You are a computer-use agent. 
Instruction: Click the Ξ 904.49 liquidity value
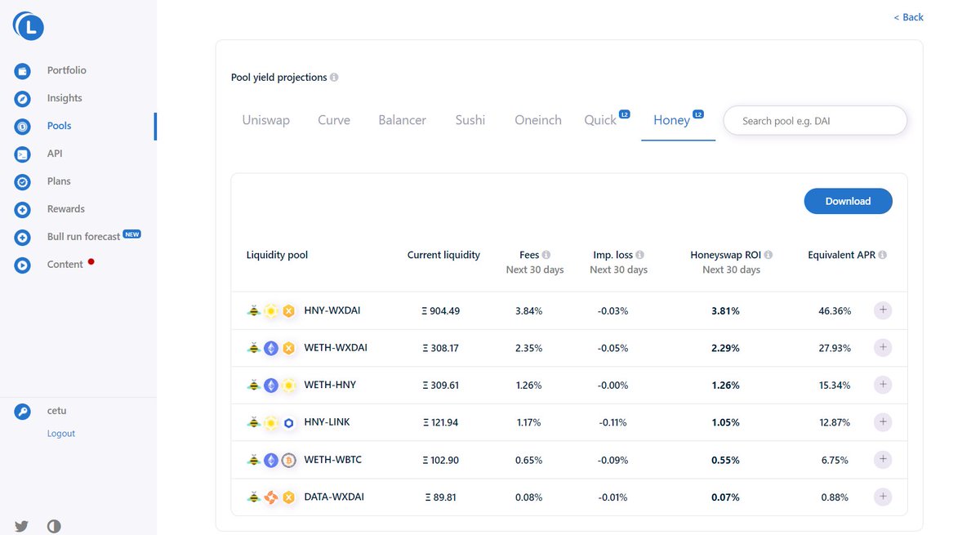pos(441,311)
